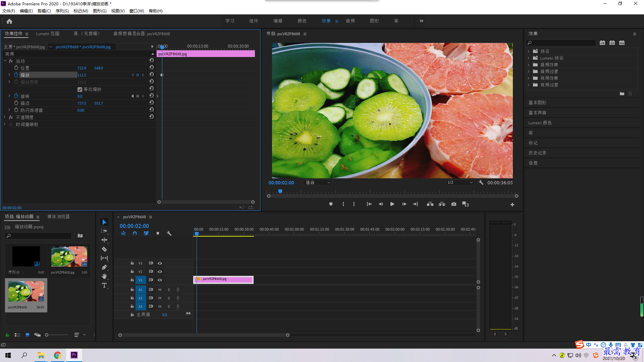
Task: Solo audio track A2
Action: (169, 298)
